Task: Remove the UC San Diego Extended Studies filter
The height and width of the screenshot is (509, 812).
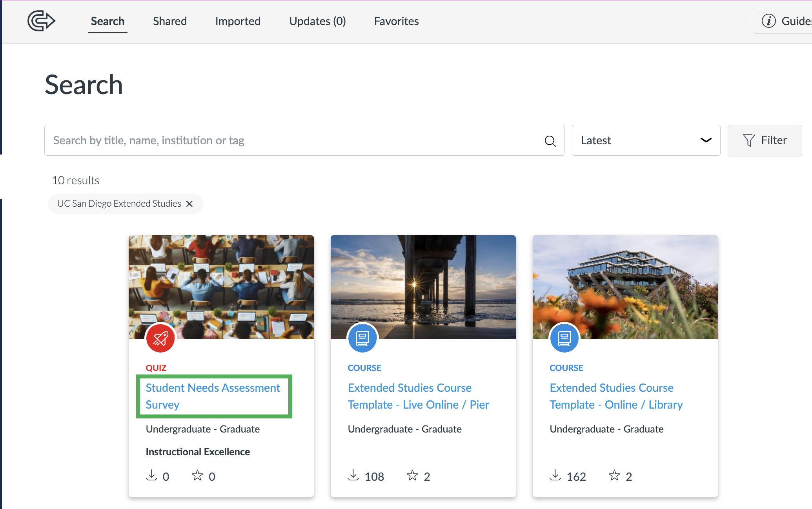Action: click(x=189, y=204)
